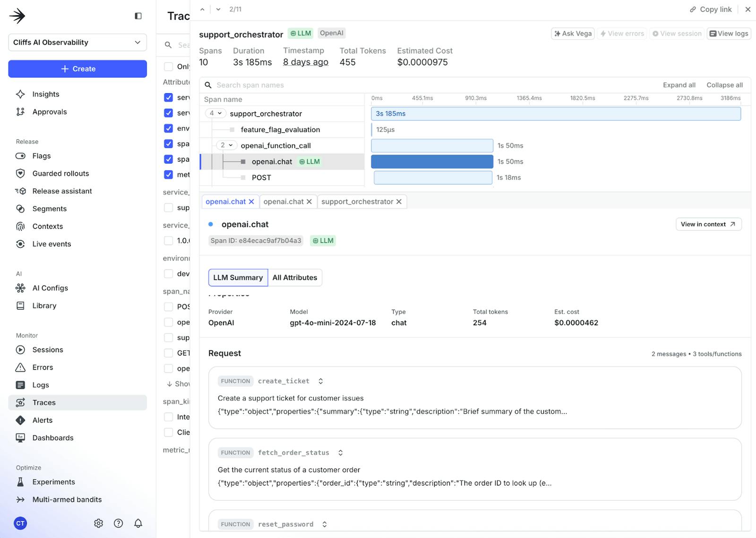Click the dark blue openai.chat timeline bar
The height and width of the screenshot is (538, 756).
(432, 162)
